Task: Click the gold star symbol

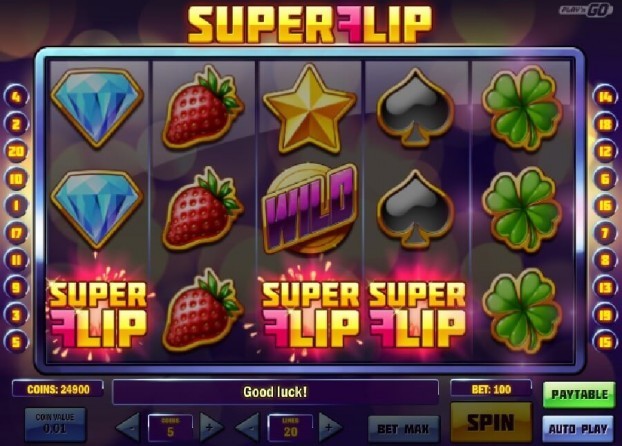Action: click(309, 108)
